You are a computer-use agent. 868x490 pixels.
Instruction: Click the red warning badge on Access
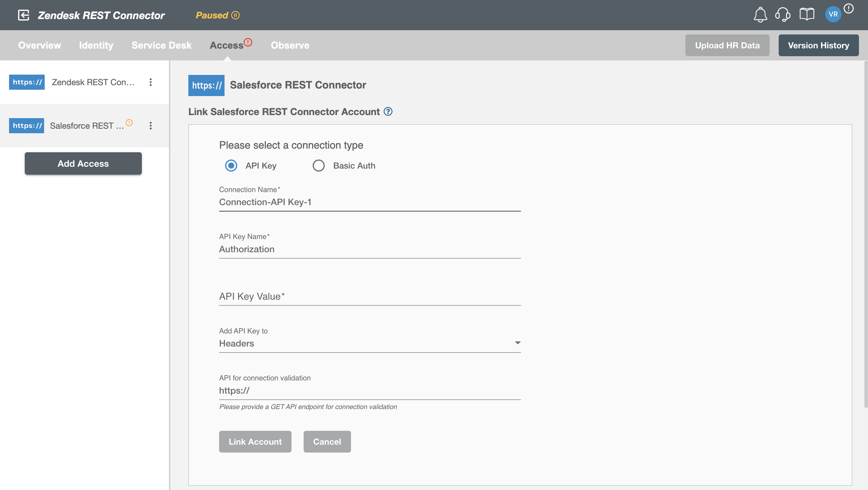(x=248, y=42)
